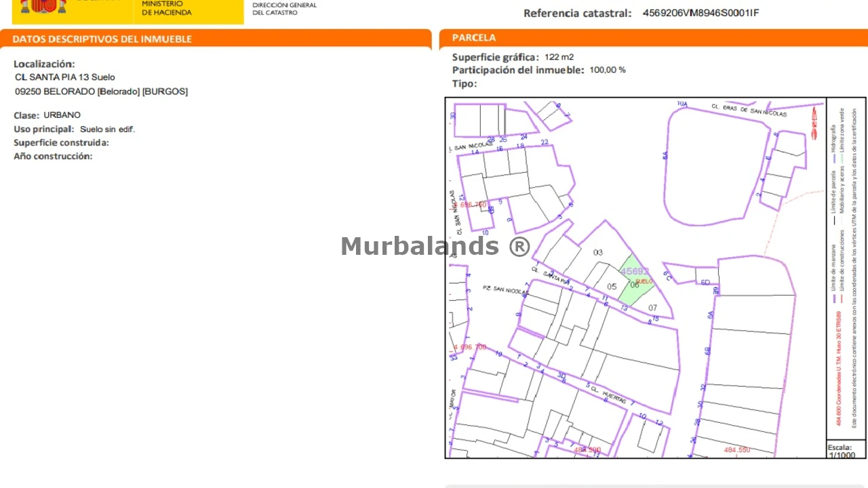Click the 'DATOS DESCRIPTIVOS DEL INMUEBLE' header
868x488 pixels.
click(102, 39)
